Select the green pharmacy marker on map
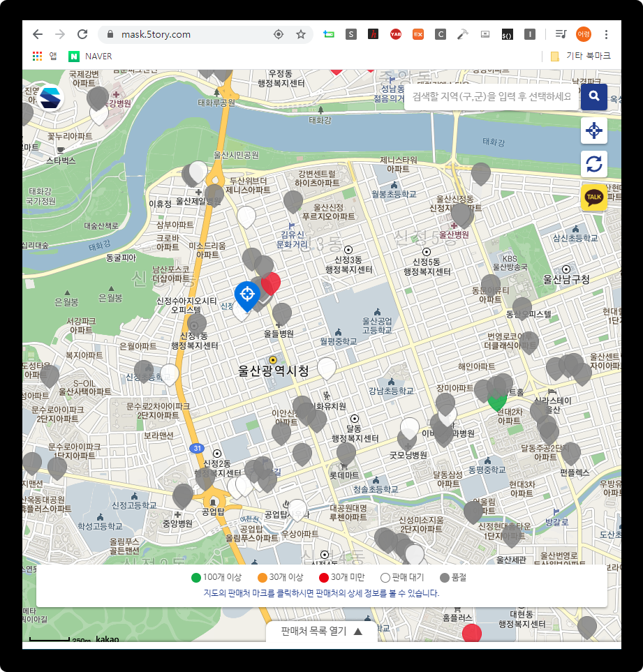Image resolution: width=643 pixels, height=672 pixels. [x=497, y=401]
